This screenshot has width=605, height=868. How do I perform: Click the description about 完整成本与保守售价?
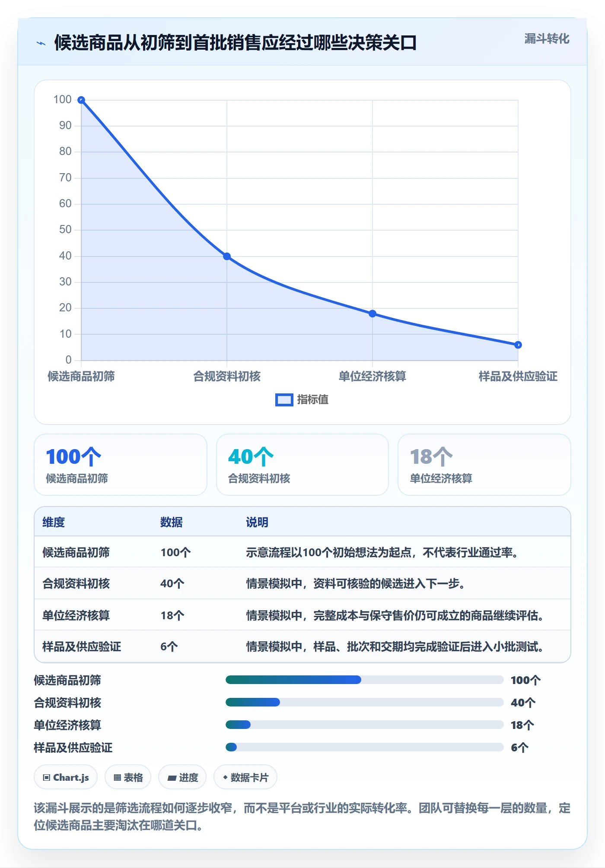click(x=395, y=615)
